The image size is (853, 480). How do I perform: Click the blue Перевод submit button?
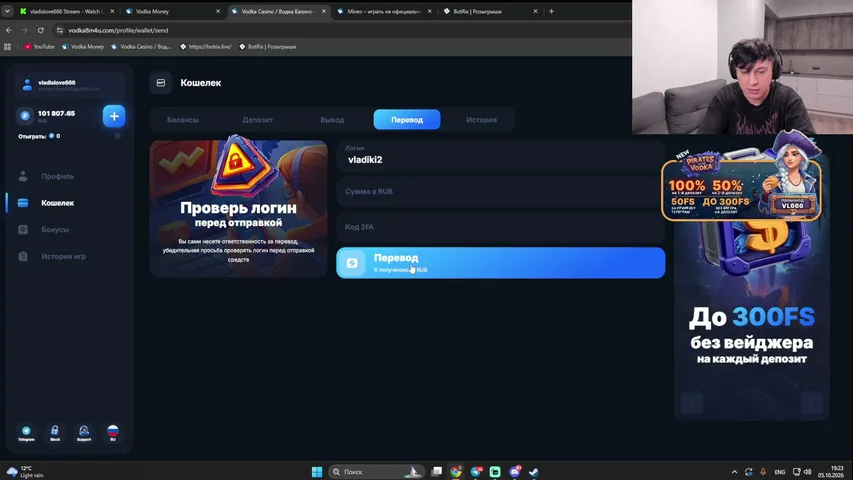[x=500, y=263]
